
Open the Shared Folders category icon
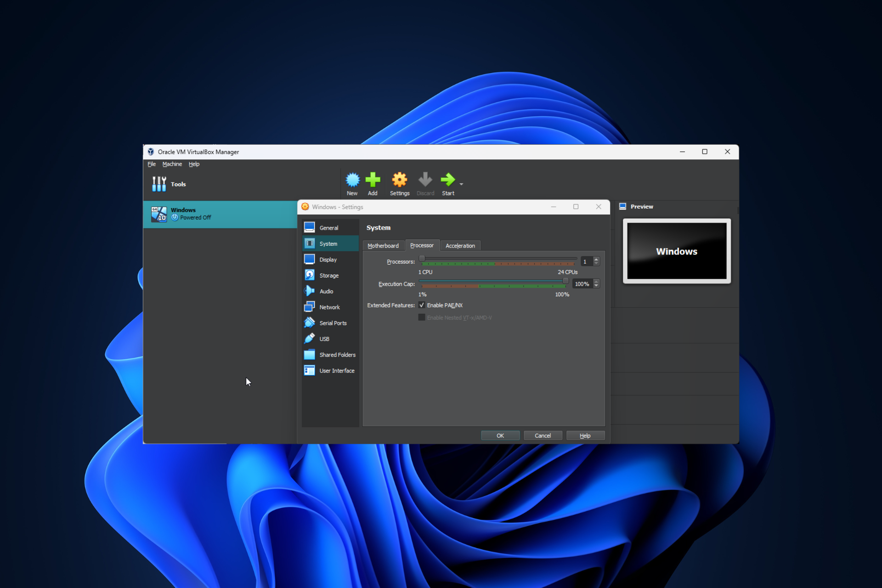click(x=310, y=355)
